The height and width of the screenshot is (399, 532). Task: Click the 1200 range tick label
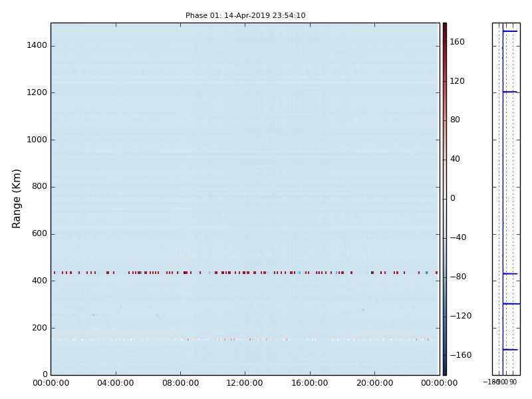coord(37,92)
